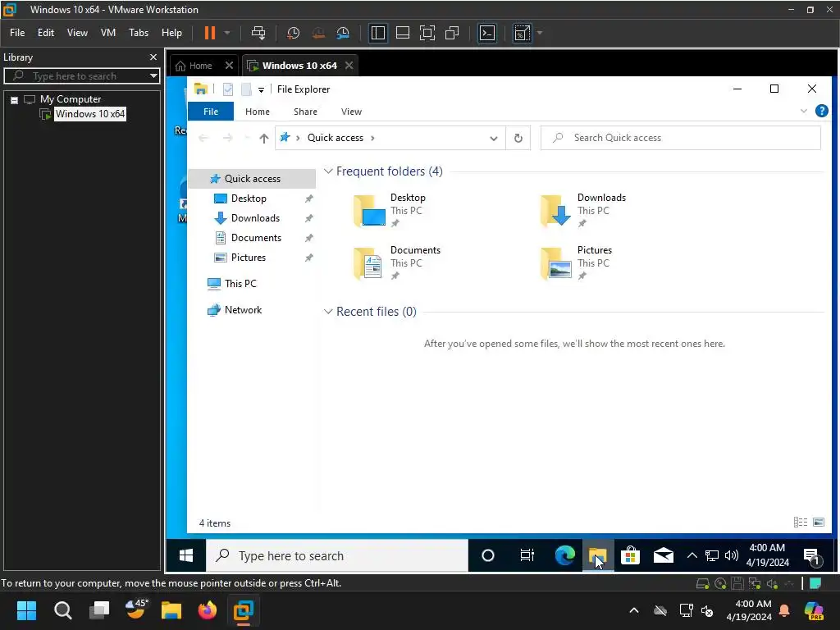
Task: Open Home tab in File Explorer ribbon
Action: coord(257,112)
